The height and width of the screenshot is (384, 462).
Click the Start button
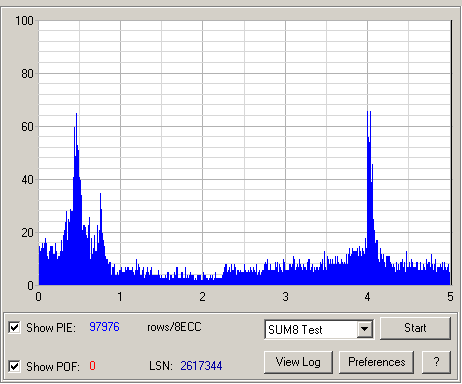415,328
